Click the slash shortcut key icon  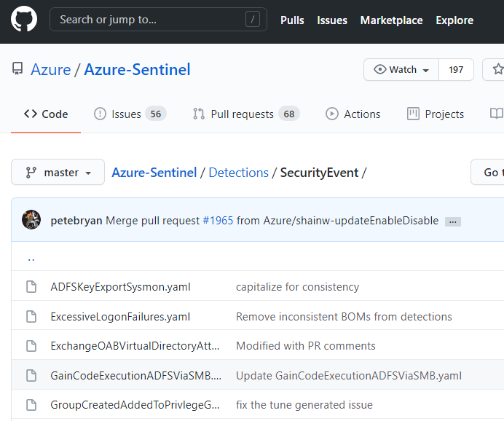[253, 19]
